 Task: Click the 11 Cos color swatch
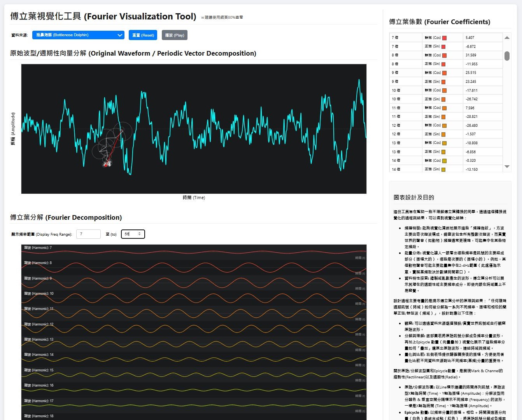(444, 108)
